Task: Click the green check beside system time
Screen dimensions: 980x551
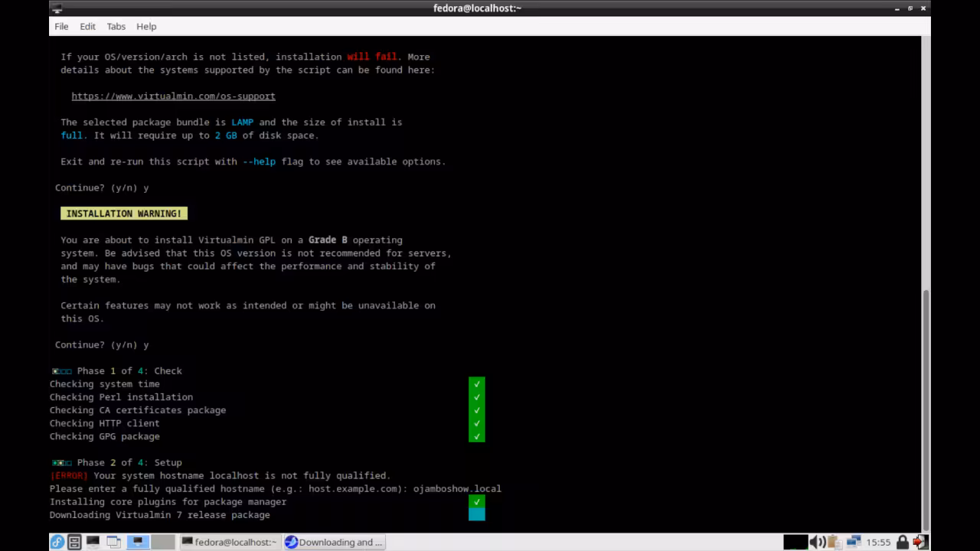Action: pos(477,384)
